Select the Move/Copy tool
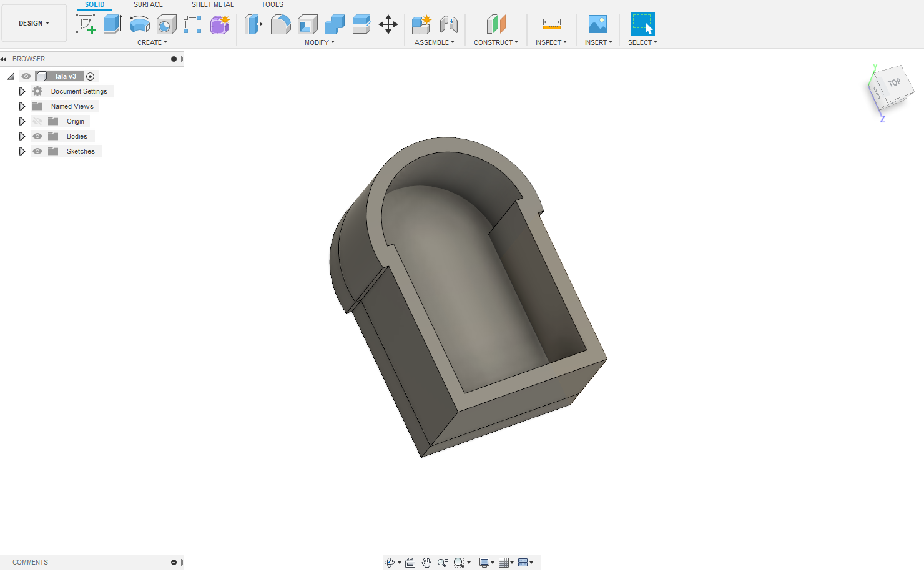The width and height of the screenshot is (924, 573). point(388,24)
